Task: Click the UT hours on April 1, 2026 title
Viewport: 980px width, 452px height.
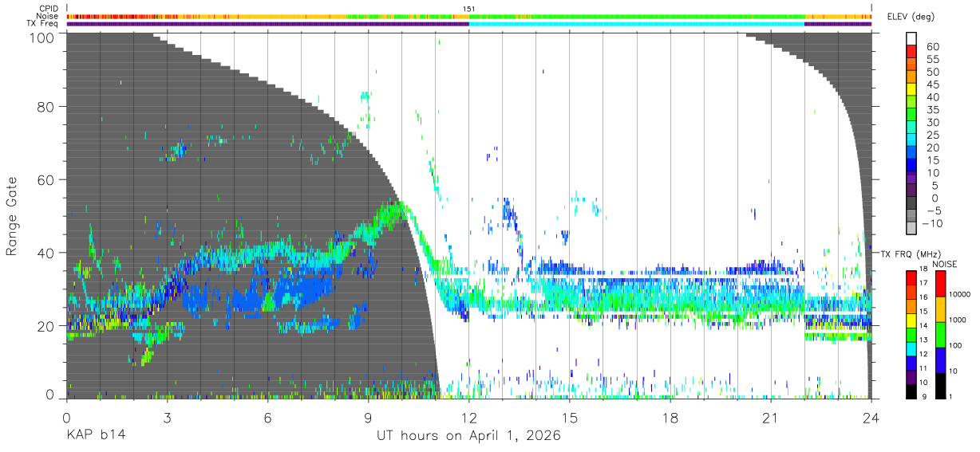Action: tap(468, 436)
